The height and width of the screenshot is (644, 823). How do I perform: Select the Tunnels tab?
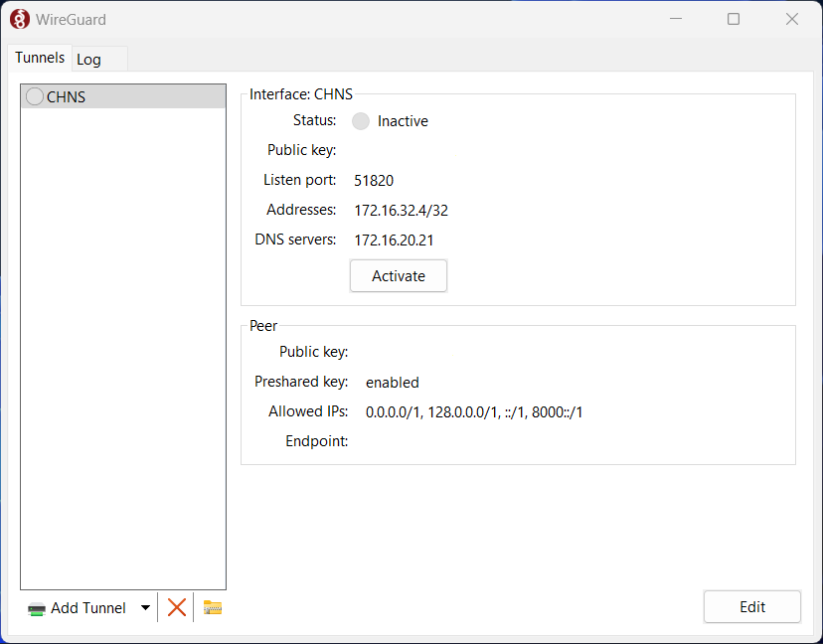pos(39,58)
